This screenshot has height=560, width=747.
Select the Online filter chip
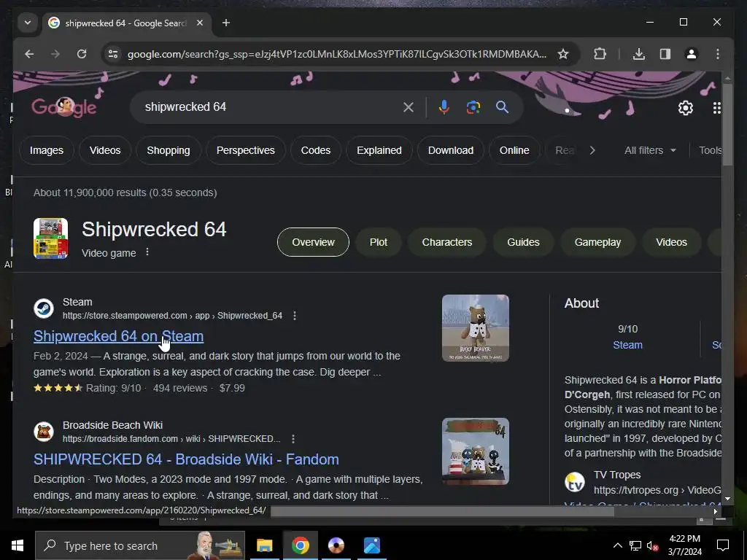point(514,150)
